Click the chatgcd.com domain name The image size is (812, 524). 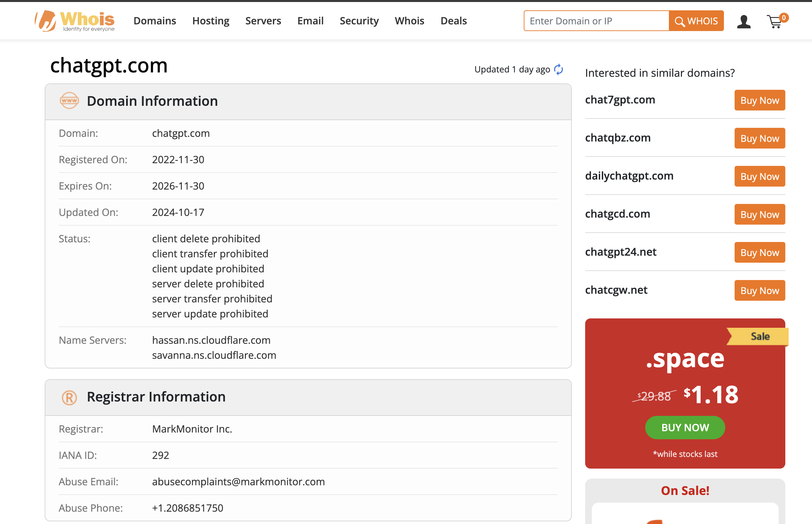click(x=618, y=214)
